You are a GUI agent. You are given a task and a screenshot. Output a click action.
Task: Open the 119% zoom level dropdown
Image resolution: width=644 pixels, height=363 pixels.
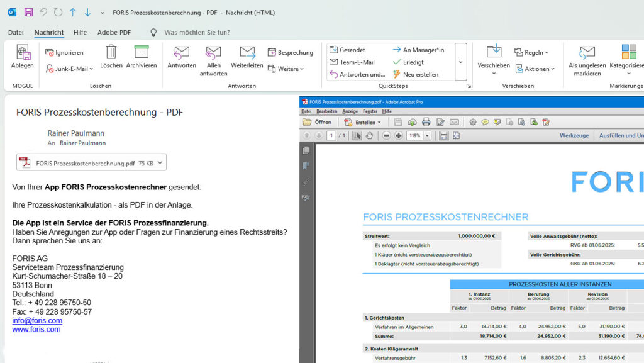tap(428, 135)
